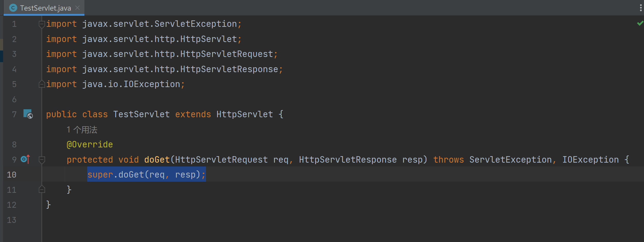Viewport: 644px width, 242px height.
Task: Click the fold end marker at doGet's closing brace
Action: coord(42,190)
